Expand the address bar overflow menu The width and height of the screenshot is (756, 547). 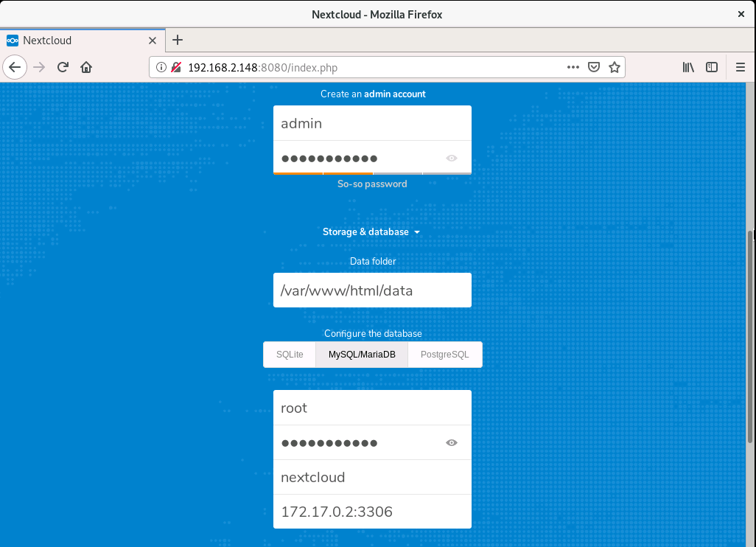click(x=573, y=67)
